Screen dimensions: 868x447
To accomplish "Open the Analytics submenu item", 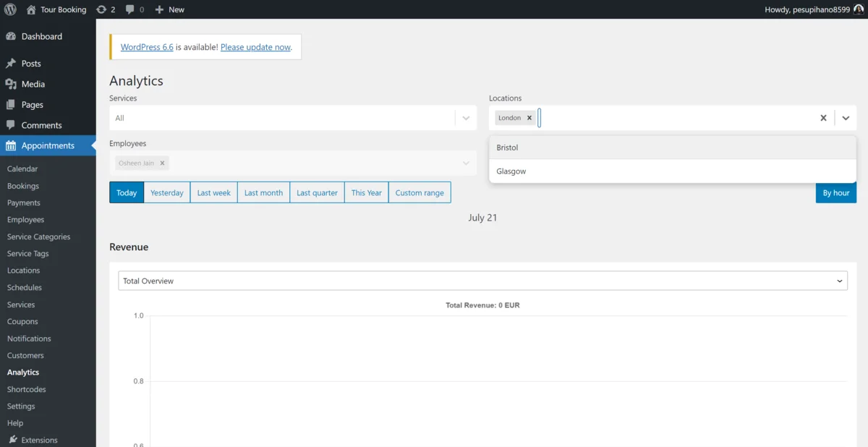I will pyautogui.click(x=23, y=372).
